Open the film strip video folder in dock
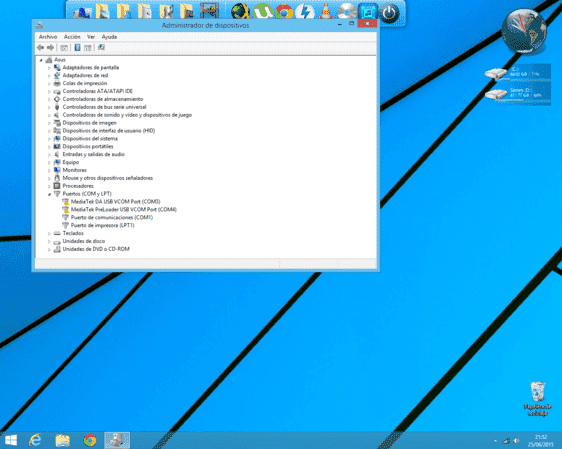This screenshot has height=449, width=562. (x=209, y=11)
